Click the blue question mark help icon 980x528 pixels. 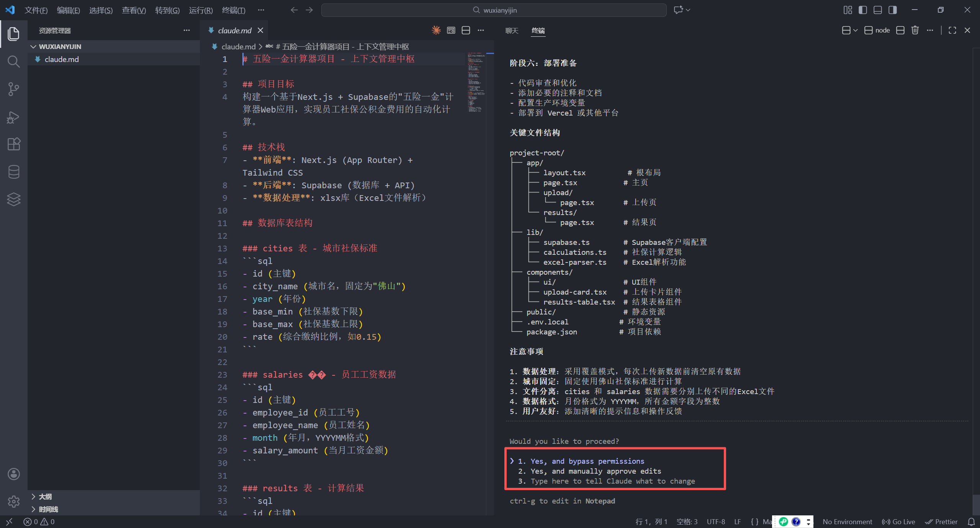pyautogui.click(x=796, y=521)
